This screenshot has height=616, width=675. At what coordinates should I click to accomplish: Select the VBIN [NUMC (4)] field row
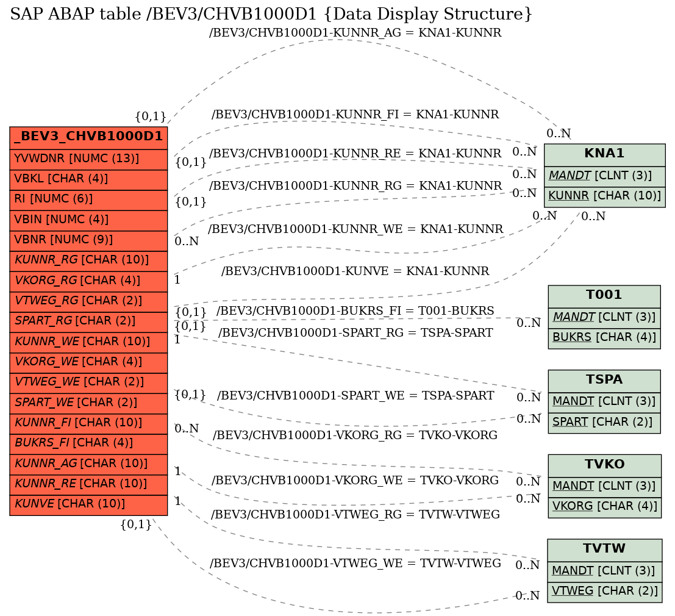88,220
